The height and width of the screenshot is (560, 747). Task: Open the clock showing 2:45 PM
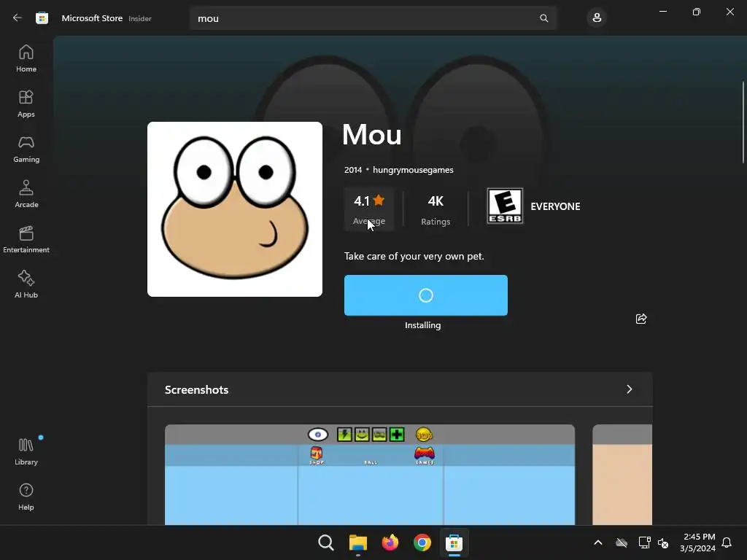(698, 542)
